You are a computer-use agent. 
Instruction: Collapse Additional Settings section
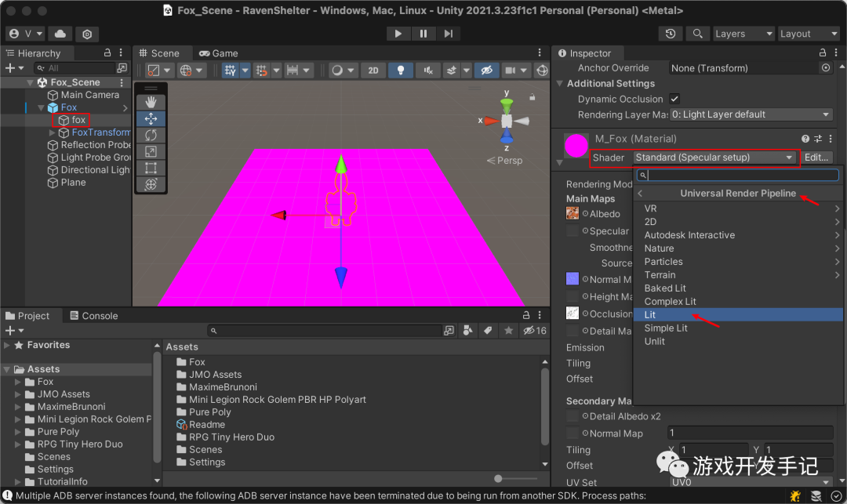(560, 84)
